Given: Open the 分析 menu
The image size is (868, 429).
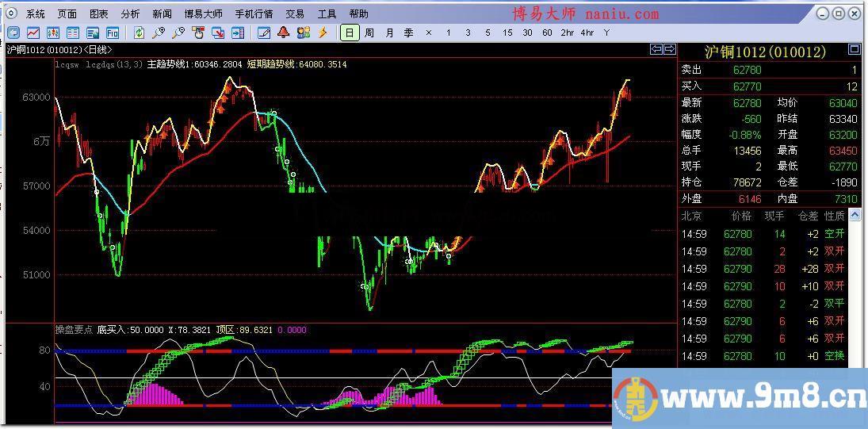Looking at the screenshot, I should (x=130, y=13).
